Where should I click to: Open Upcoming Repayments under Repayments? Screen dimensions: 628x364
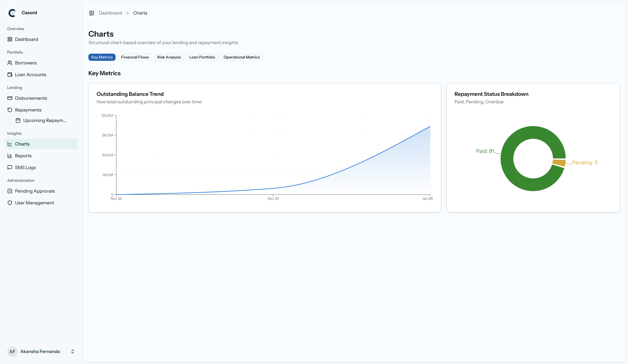(x=44, y=121)
